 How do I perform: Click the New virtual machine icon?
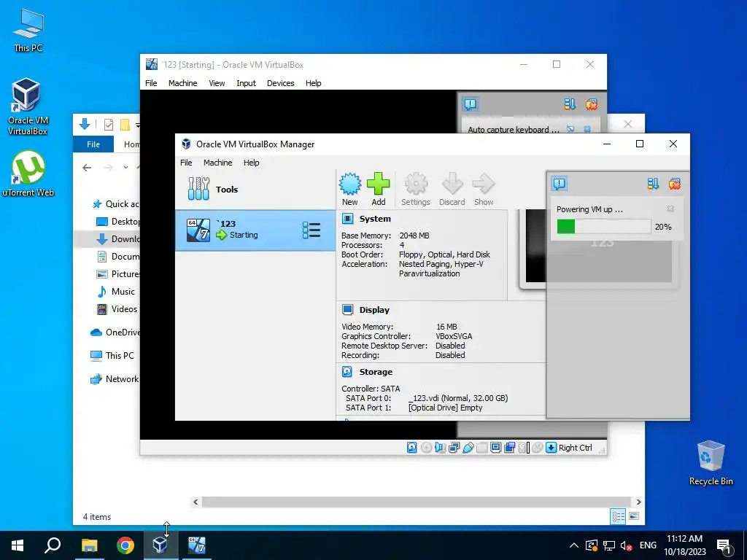350,189
